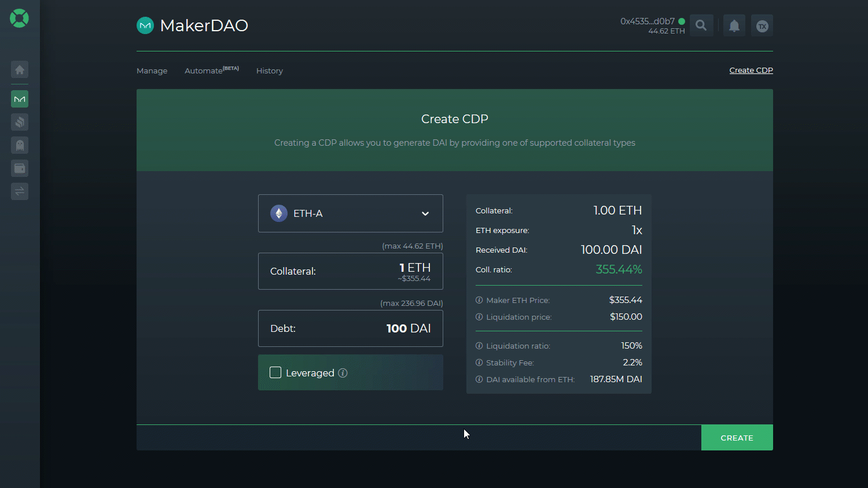Click info icon beside Liquidation ratio
This screenshot has height=488, width=868.
tap(479, 346)
